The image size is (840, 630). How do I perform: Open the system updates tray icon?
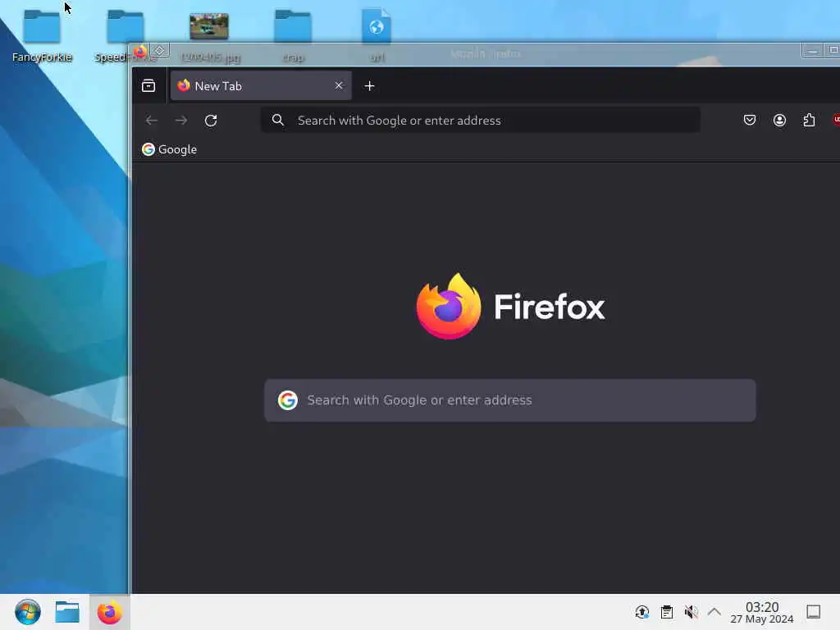pos(641,612)
